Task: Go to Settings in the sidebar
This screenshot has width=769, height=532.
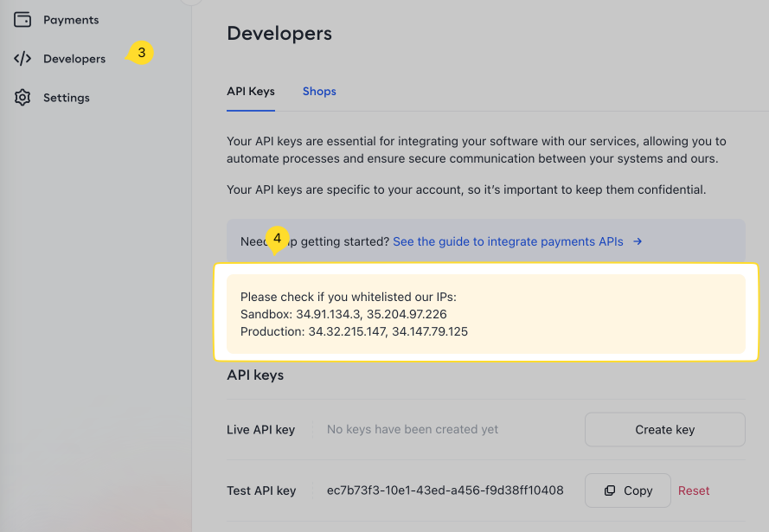Action: [67, 98]
